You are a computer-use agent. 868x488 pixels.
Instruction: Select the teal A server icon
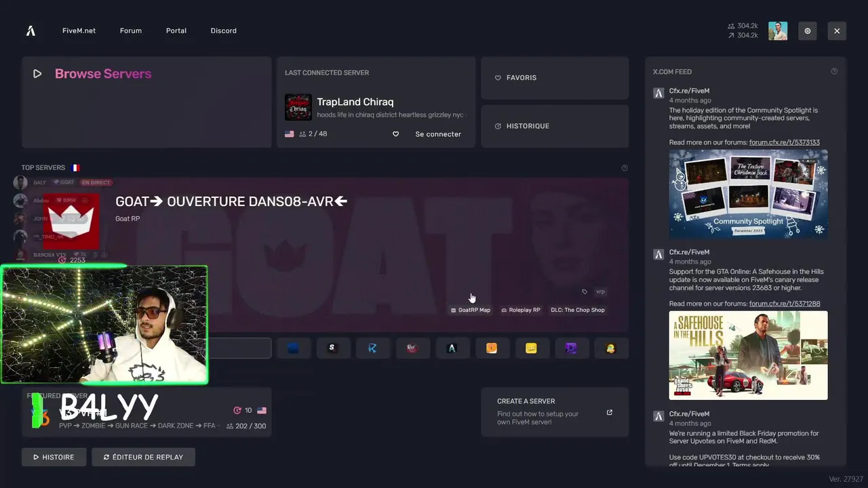pos(452,348)
